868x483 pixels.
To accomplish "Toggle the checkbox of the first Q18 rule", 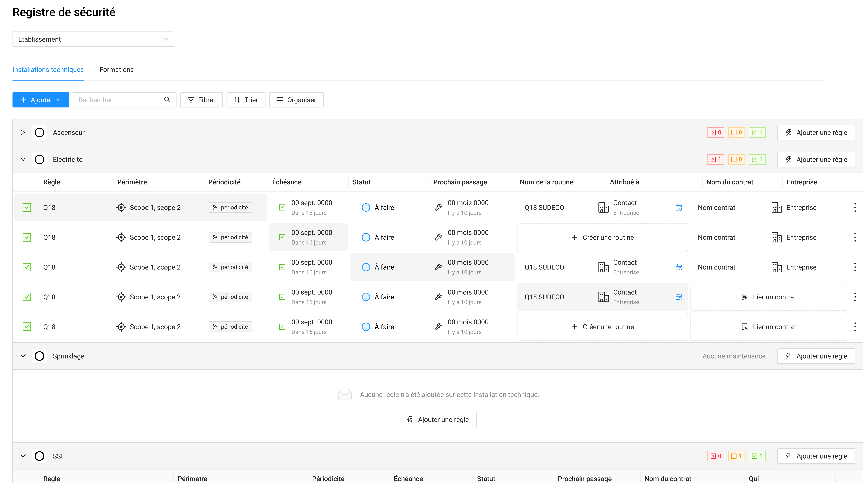I will [27, 207].
